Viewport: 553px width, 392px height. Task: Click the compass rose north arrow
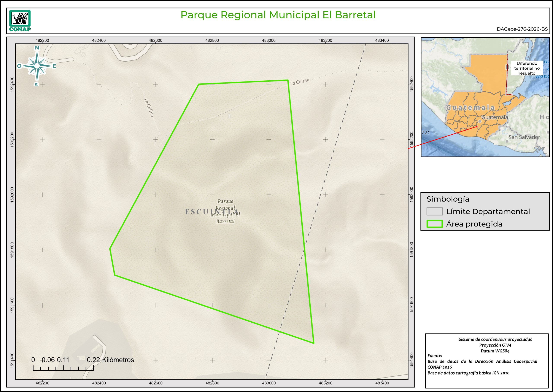[37, 66]
